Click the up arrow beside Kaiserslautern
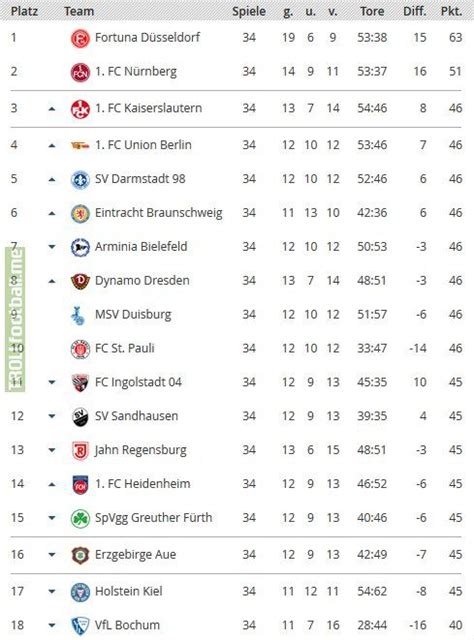This screenshot has width=474, height=640. (51, 109)
